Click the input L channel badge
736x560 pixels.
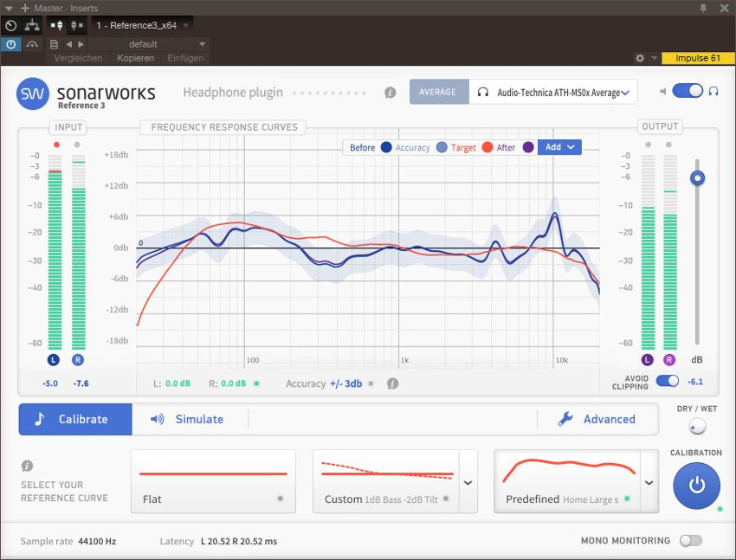[54, 360]
